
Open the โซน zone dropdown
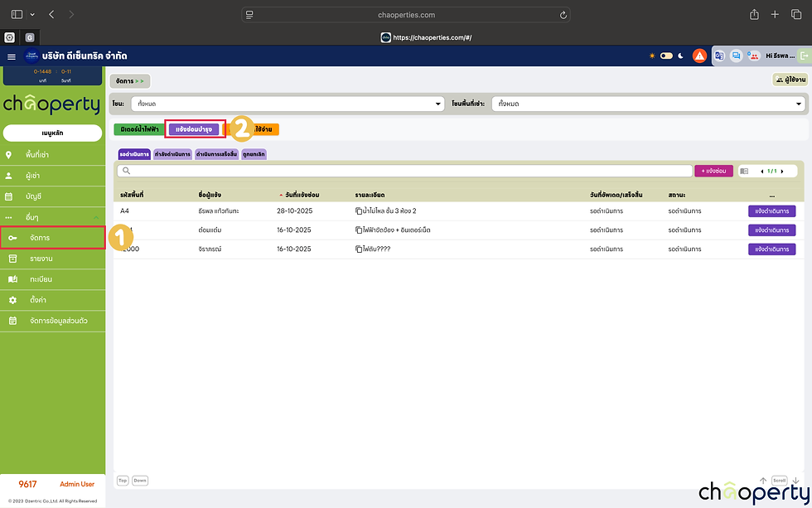pos(288,104)
